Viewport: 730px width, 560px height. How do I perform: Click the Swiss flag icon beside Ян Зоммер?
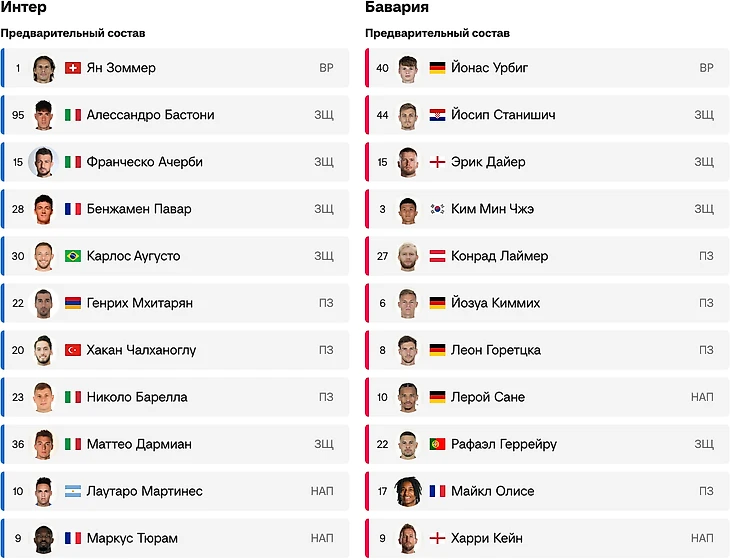click(73, 68)
